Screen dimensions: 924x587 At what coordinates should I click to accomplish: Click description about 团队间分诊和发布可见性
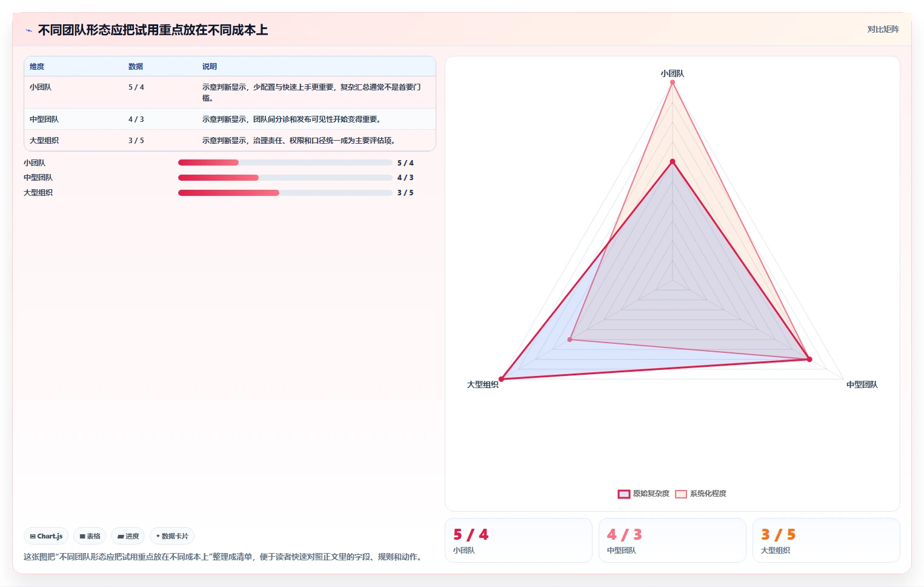(x=293, y=119)
